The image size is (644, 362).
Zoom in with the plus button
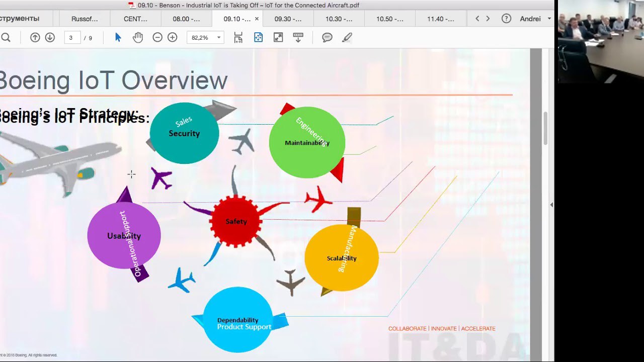(x=173, y=38)
